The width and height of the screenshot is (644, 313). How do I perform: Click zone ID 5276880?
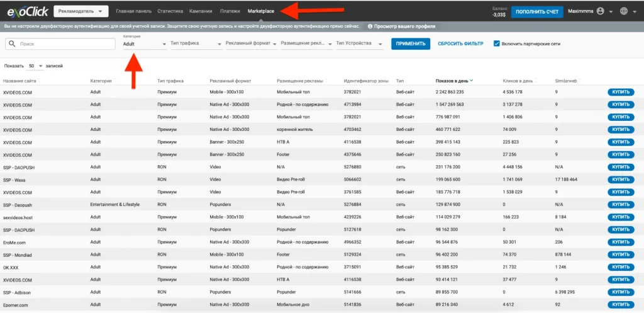(x=352, y=168)
